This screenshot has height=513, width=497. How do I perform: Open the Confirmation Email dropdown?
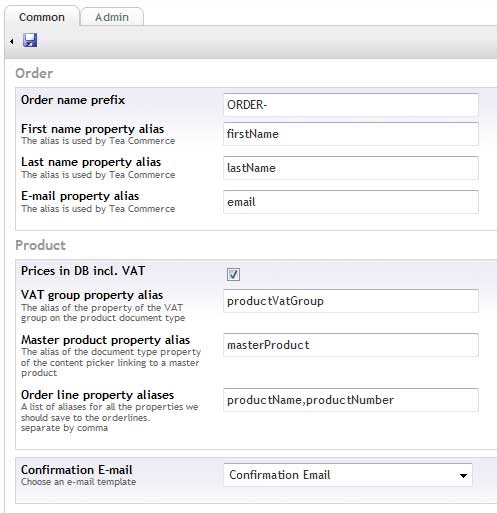pyautogui.click(x=348, y=475)
